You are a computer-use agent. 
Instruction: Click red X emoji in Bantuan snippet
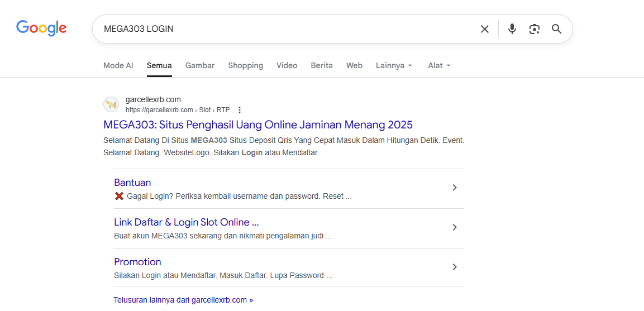[119, 197]
